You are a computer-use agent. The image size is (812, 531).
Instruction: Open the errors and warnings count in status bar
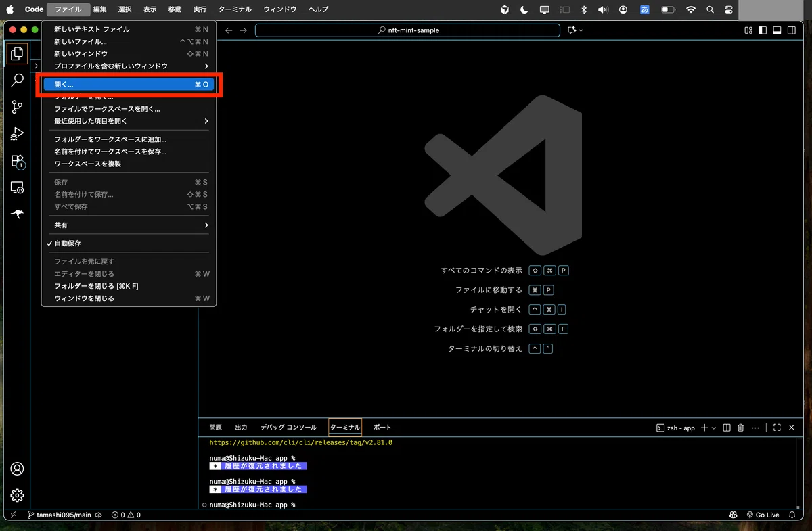126,515
